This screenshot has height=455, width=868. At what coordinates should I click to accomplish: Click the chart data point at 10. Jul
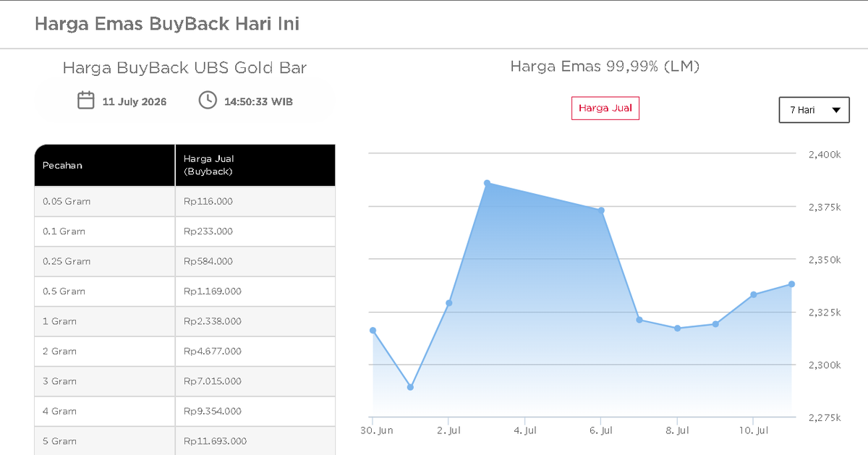tap(753, 294)
